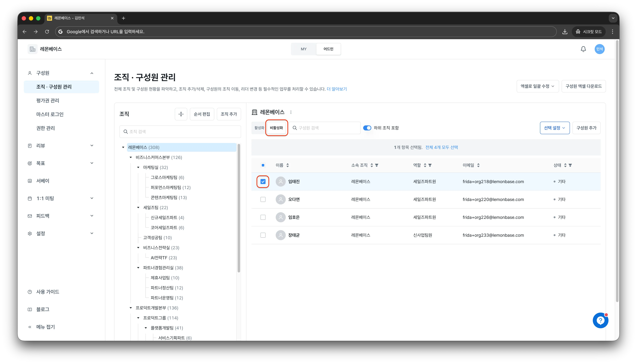Click the 전체 4개 모두 선택 link

(x=442, y=147)
